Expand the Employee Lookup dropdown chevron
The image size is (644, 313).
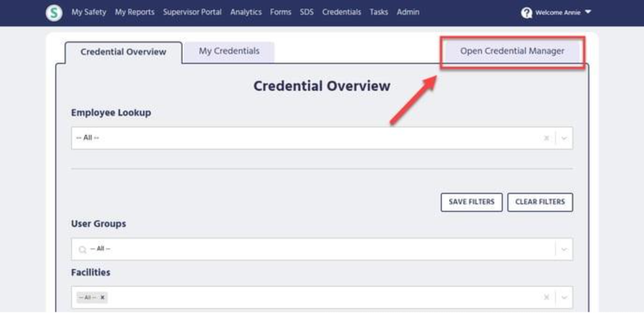click(x=564, y=138)
